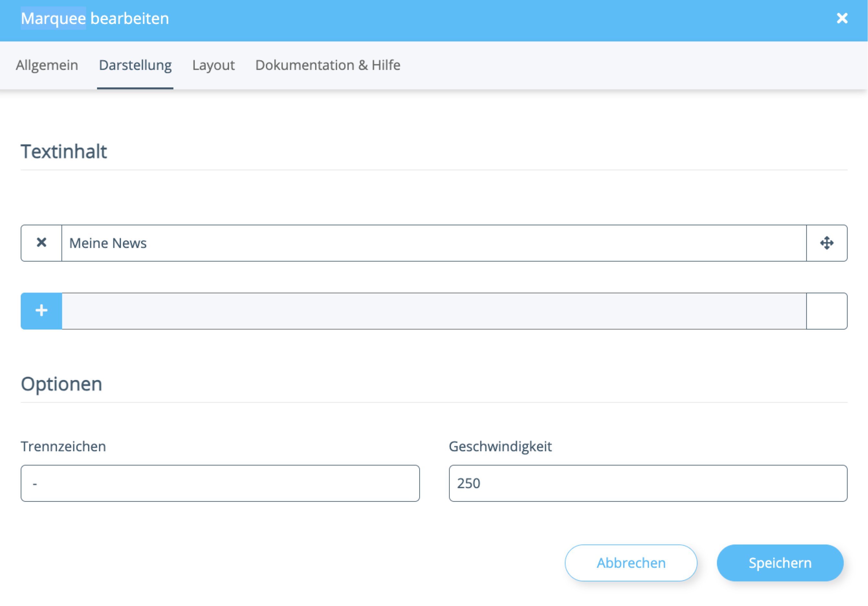The width and height of the screenshot is (868, 606).
Task: Open the Layout tab
Action: click(213, 65)
